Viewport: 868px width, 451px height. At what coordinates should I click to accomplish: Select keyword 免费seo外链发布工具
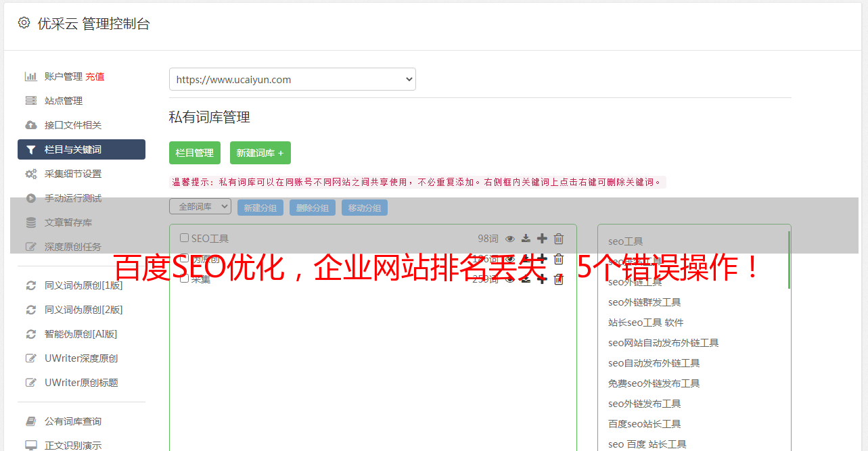[654, 383]
